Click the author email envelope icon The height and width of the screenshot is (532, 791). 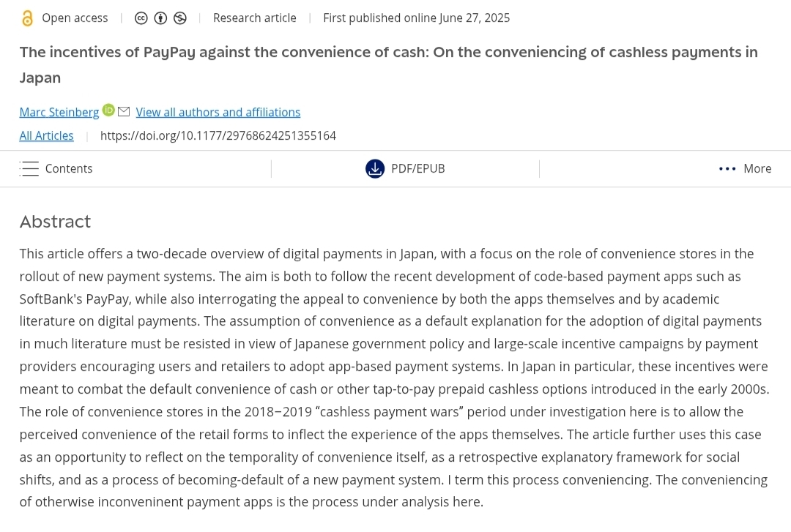click(124, 111)
